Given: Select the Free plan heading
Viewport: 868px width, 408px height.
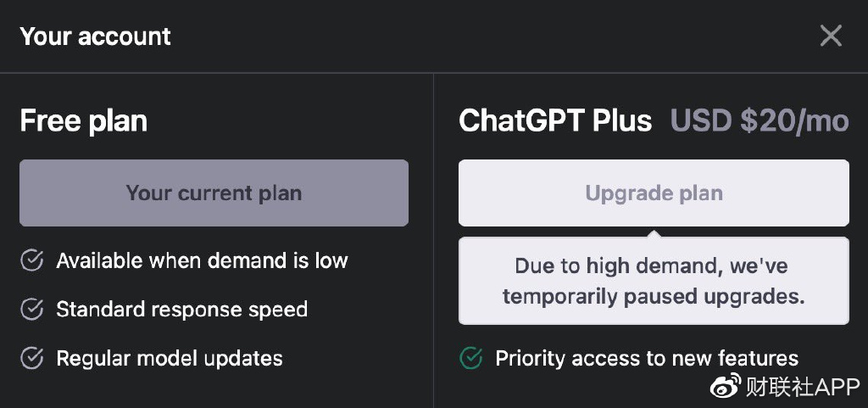Looking at the screenshot, I should 83,121.
